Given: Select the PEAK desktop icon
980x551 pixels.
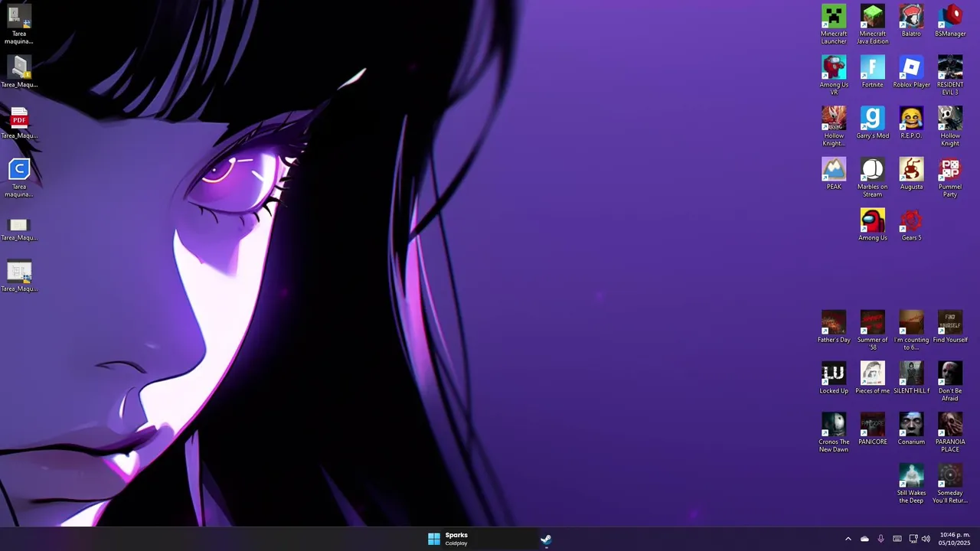Looking at the screenshot, I should tap(834, 174).
